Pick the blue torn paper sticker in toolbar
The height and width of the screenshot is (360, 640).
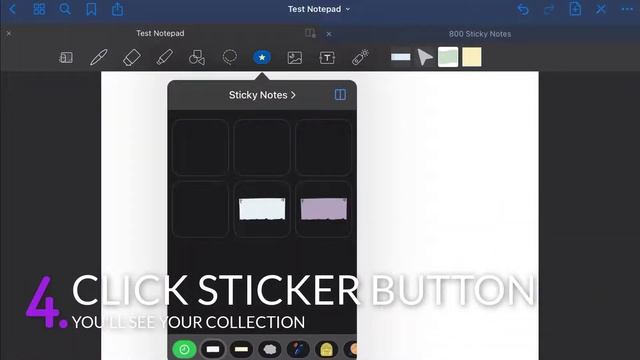(x=400, y=57)
